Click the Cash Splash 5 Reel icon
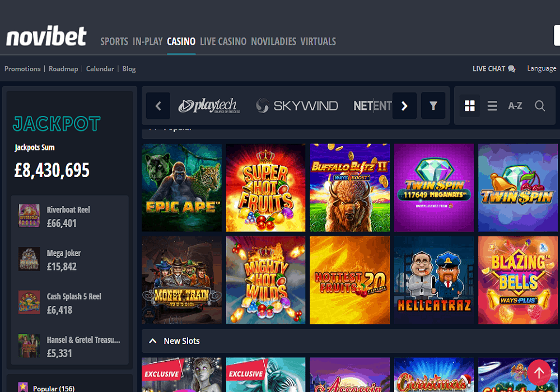Viewport: 560px width, 392px height. [x=29, y=302]
